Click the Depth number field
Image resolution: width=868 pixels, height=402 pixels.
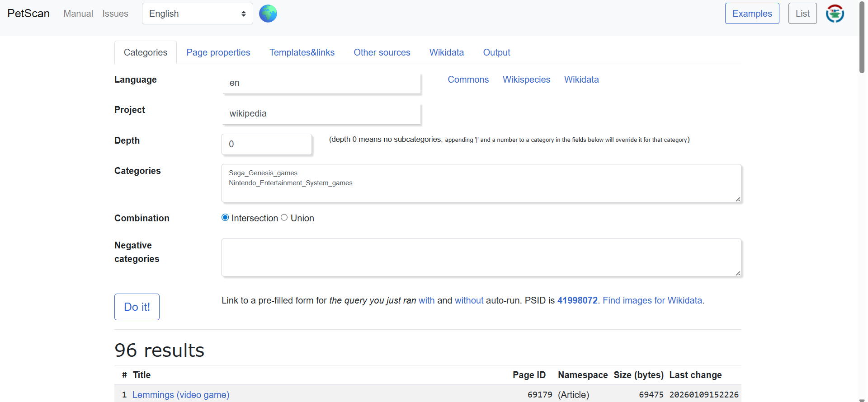pyautogui.click(x=267, y=144)
